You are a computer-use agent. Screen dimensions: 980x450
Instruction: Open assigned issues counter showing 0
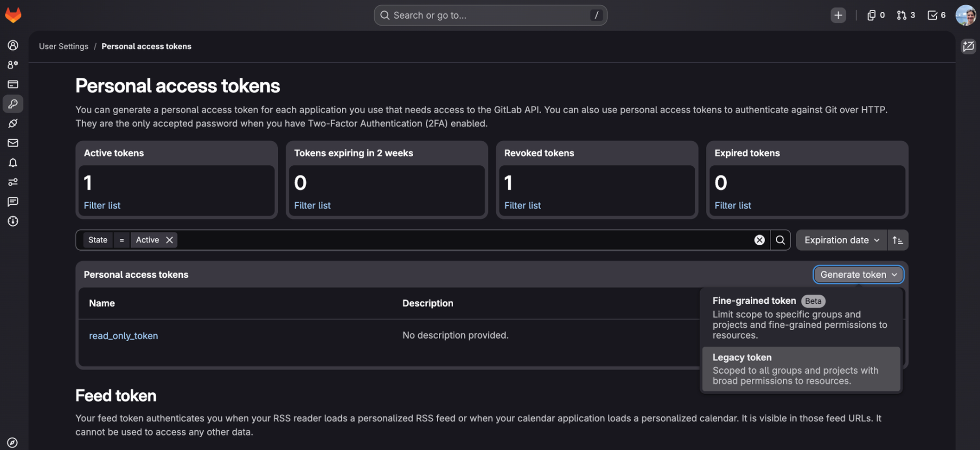coord(875,15)
